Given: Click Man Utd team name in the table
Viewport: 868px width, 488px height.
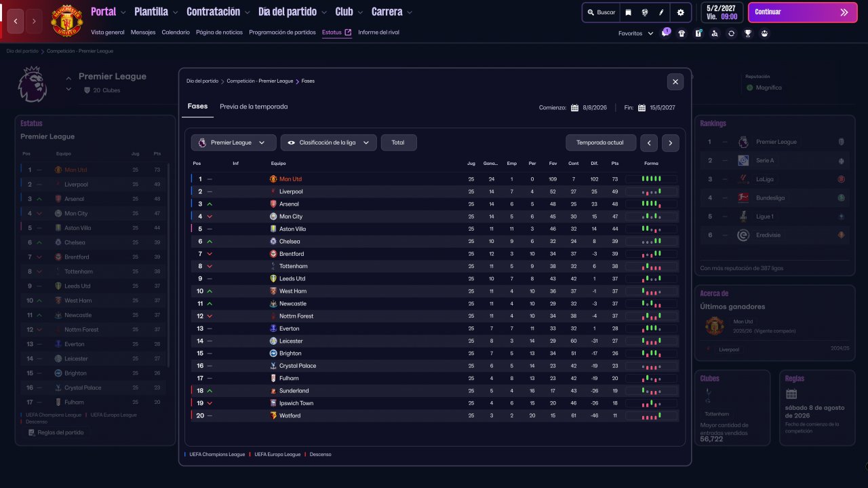Looking at the screenshot, I should pyautogui.click(x=290, y=179).
